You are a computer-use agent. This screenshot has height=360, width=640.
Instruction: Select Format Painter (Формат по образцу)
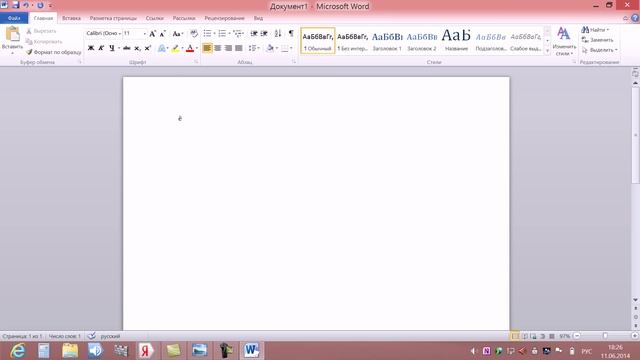tap(53, 52)
